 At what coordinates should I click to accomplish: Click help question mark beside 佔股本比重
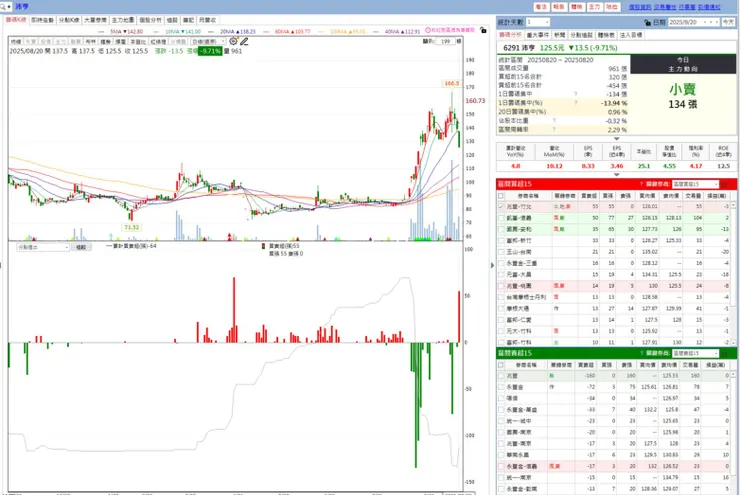tap(554, 120)
